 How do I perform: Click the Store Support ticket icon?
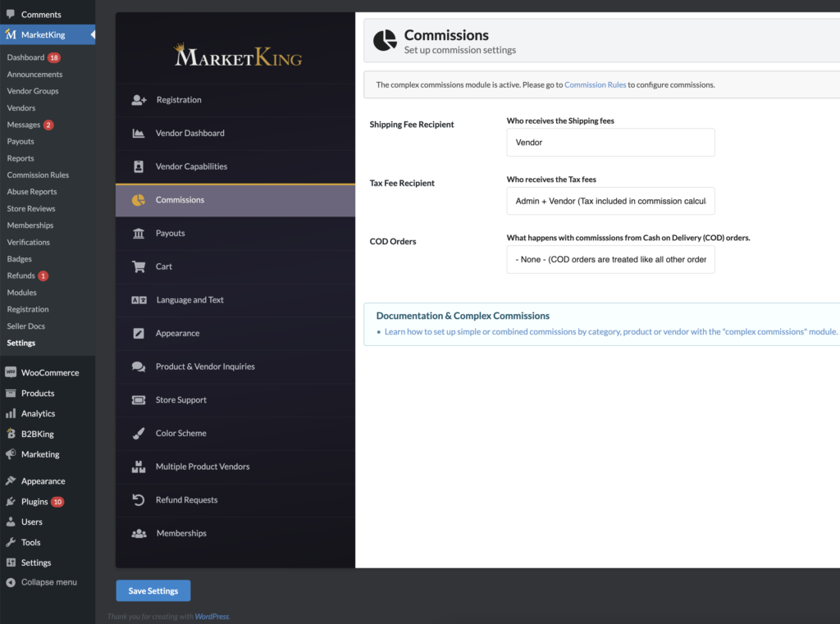(x=138, y=400)
